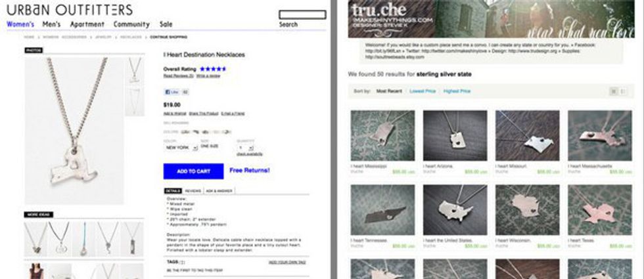This screenshot has width=644, height=279.
Task: Sort results by Highest Price
Action: [x=457, y=91]
